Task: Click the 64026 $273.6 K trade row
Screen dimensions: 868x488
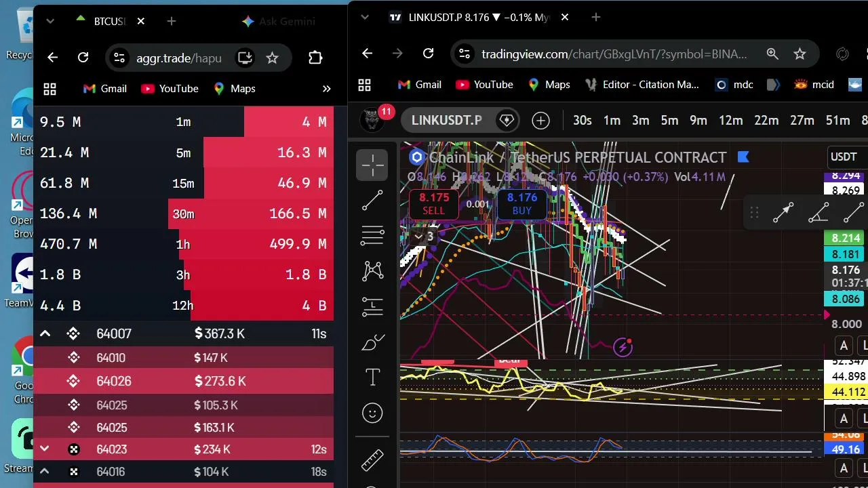Action: click(x=183, y=382)
